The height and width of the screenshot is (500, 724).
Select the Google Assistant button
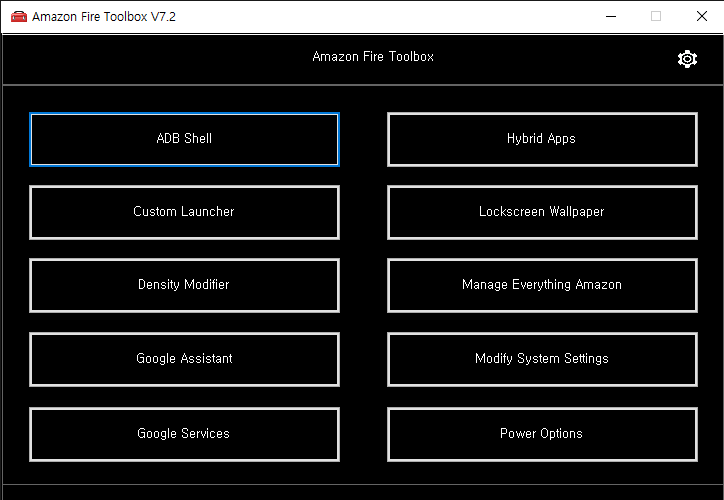(x=184, y=359)
